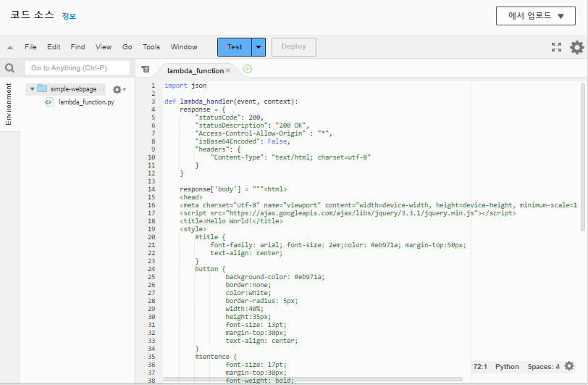Toggle fullscreen editor mode
The image size is (588, 385).
pyautogui.click(x=556, y=47)
